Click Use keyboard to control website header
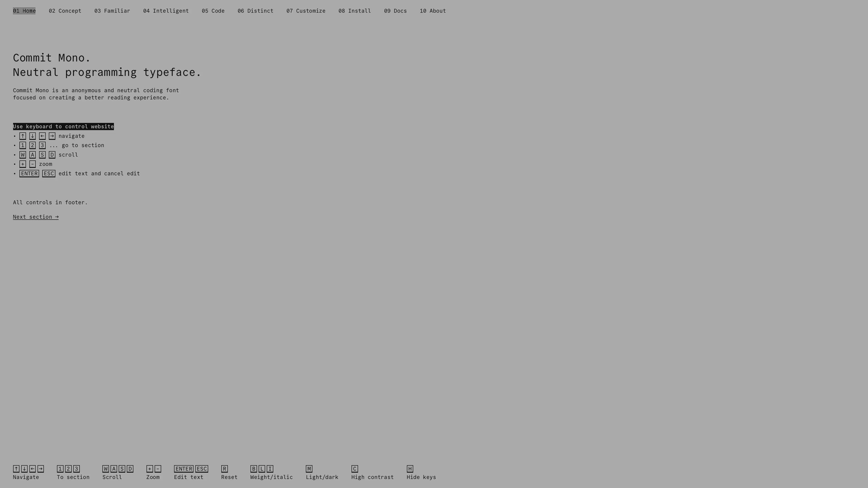 pos(63,126)
